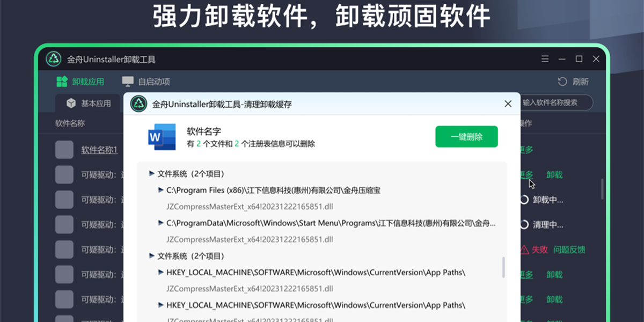Switch to the 卸载应用 tab

pyautogui.click(x=80, y=82)
